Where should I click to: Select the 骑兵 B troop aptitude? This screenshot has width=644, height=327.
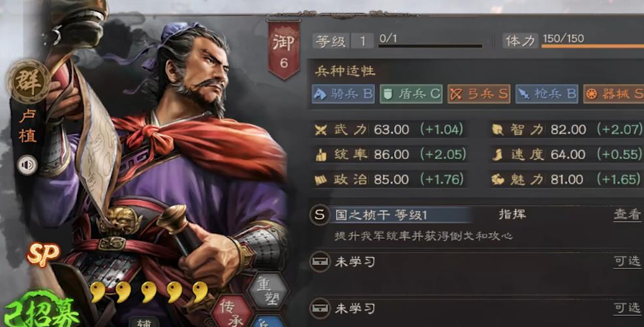[343, 94]
